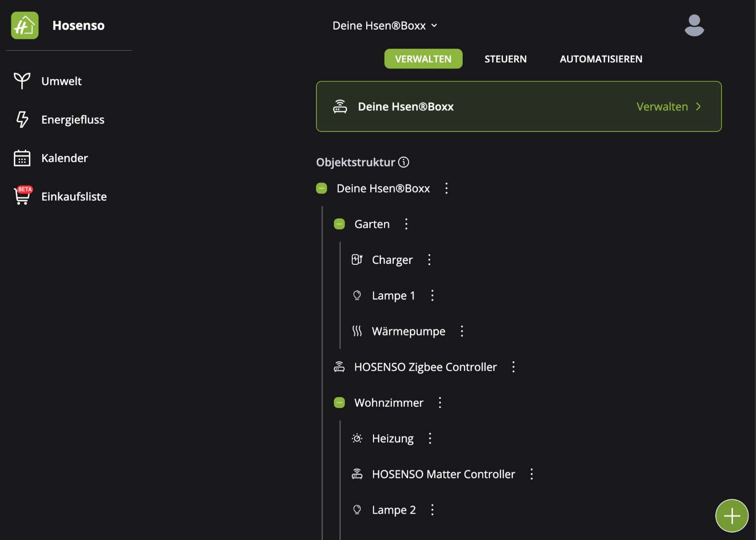Open the user profile avatar icon
The width and height of the screenshot is (756, 540).
click(694, 25)
